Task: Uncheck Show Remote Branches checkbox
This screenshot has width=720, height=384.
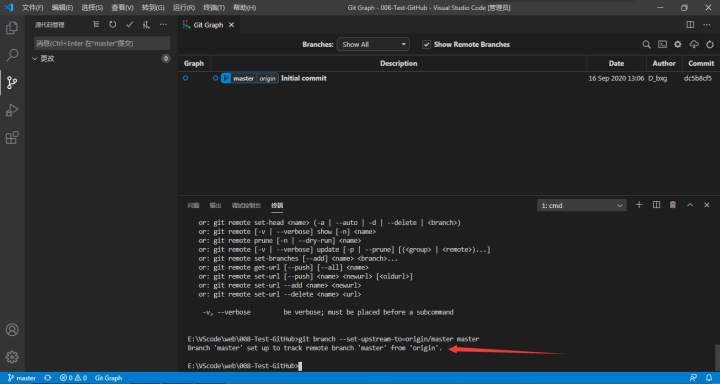Action: pos(427,45)
